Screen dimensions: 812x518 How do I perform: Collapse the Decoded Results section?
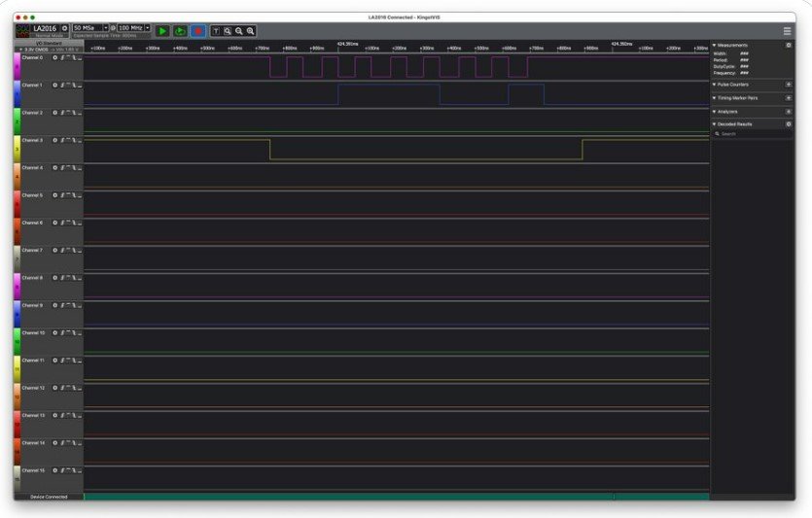click(715, 124)
